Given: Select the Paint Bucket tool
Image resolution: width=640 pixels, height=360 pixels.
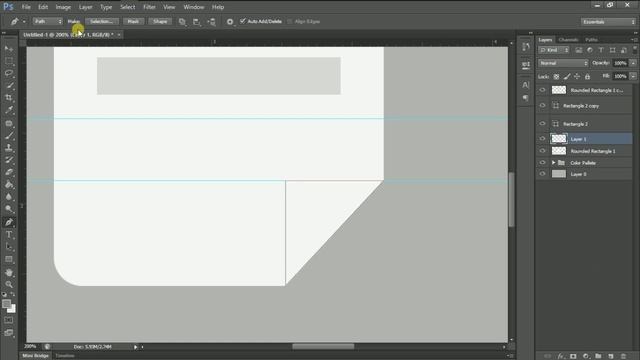Looking at the screenshot, I should pyautogui.click(x=9, y=184).
